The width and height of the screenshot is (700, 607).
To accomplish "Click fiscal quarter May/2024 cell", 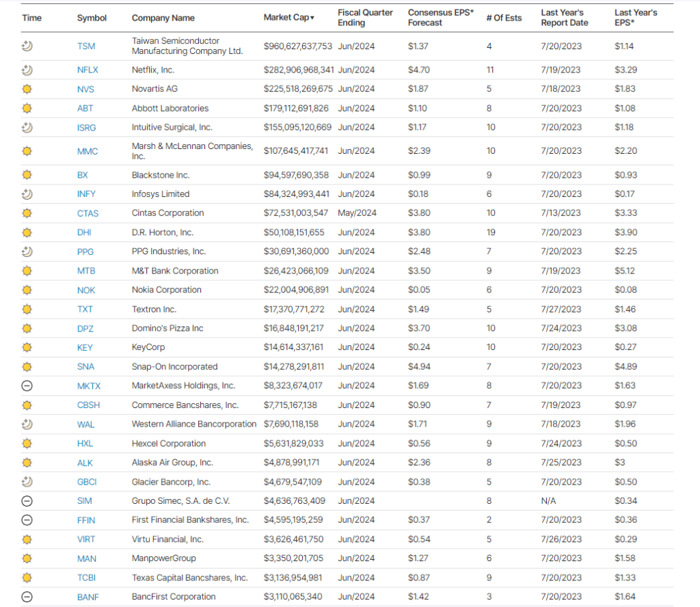I will [357, 213].
